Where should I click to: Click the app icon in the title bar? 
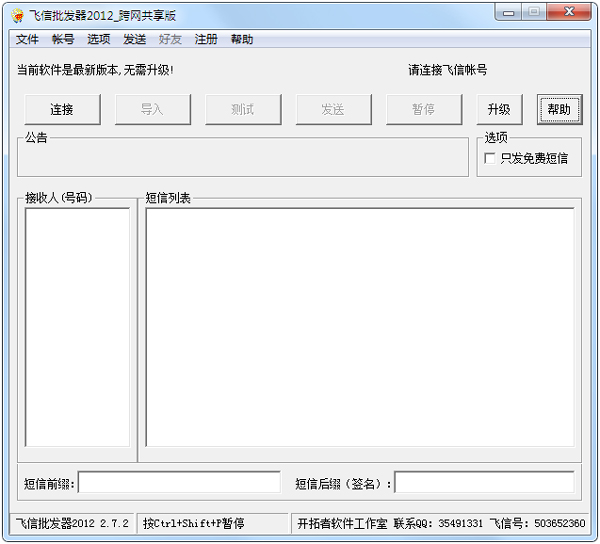point(17,16)
